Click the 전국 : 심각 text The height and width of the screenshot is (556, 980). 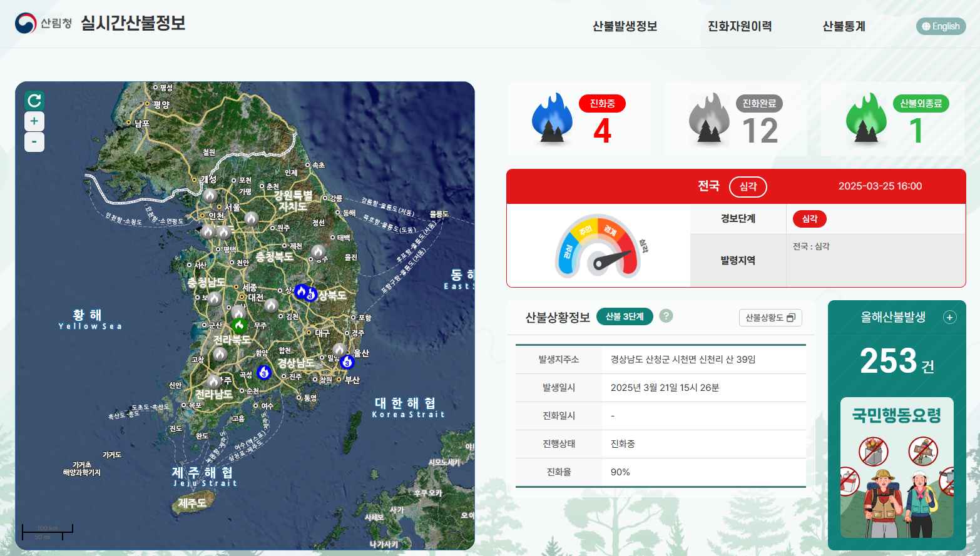(x=811, y=246)
